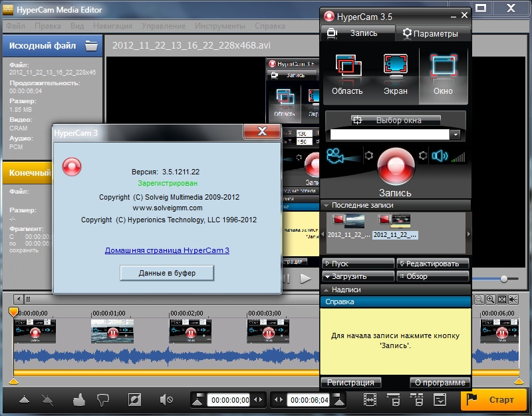Click the timeline scroll left arrow button
532x416 pixels.
(x=19, y=299)
